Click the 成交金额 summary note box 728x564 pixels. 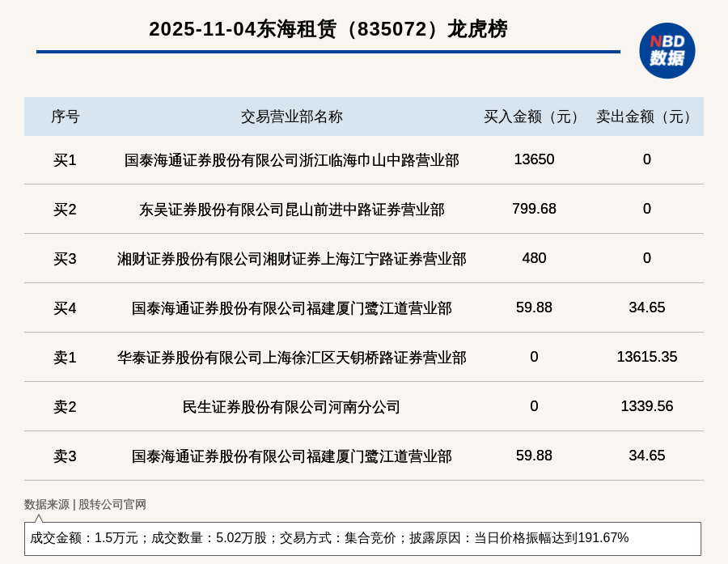click(x=362, y=538)
